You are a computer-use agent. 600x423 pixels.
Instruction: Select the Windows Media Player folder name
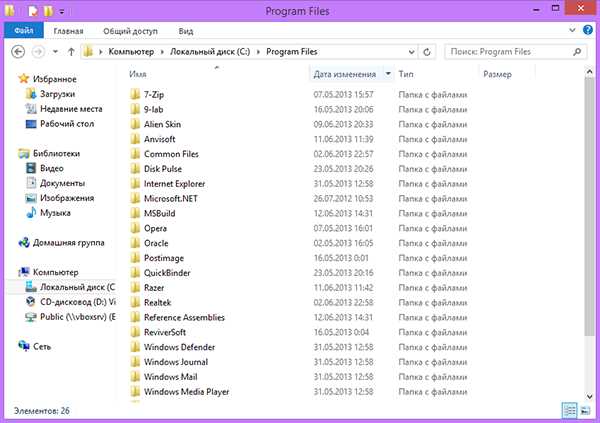(186, 392)
